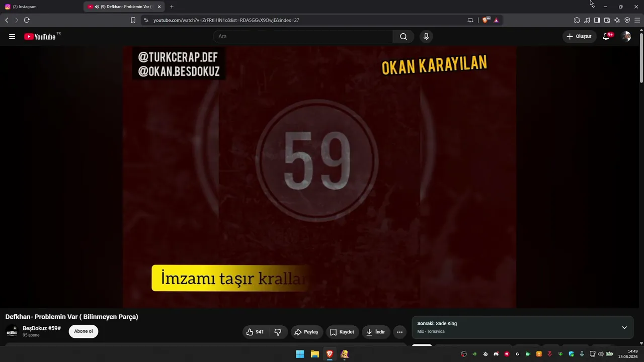This screenshot has height=362, width=644.
Task: Open YouTube notifications bell
Action: 606,37
